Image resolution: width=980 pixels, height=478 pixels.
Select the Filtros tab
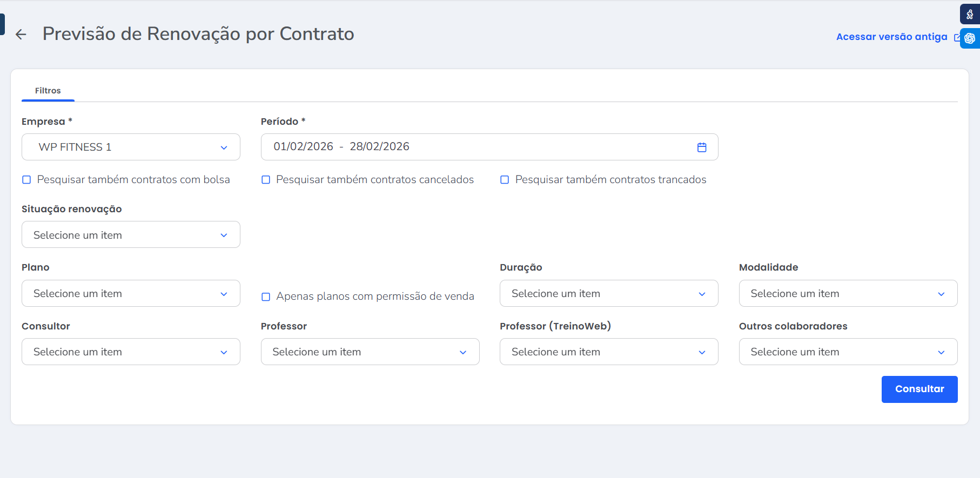pos(48,91)
